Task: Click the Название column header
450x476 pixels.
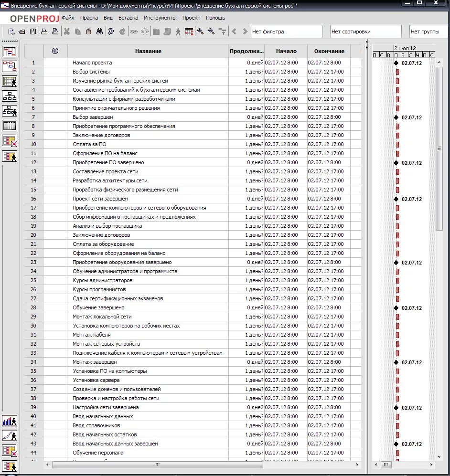Action: (x=148, y=51)
